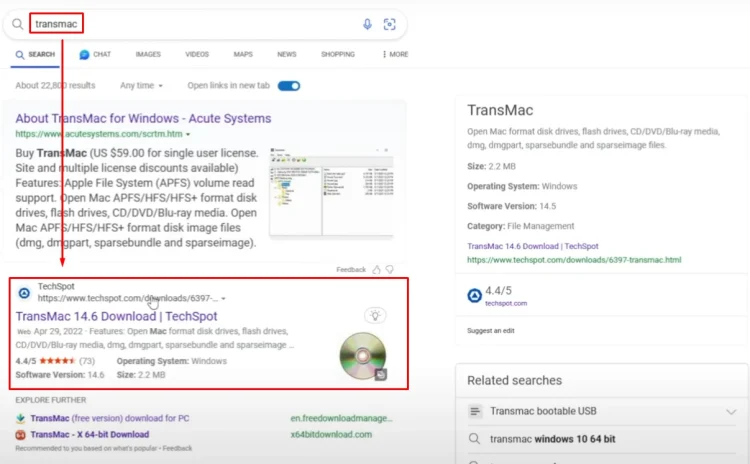Viewport: 750px width, 464px height.
Task: Click the microphone voice search icon
Action: (367, 24)
